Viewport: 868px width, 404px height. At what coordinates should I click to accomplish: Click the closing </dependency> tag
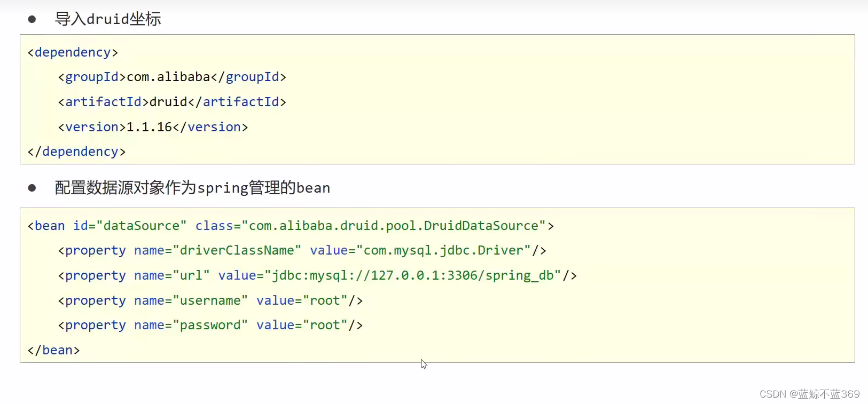click(x=76, y=152)
